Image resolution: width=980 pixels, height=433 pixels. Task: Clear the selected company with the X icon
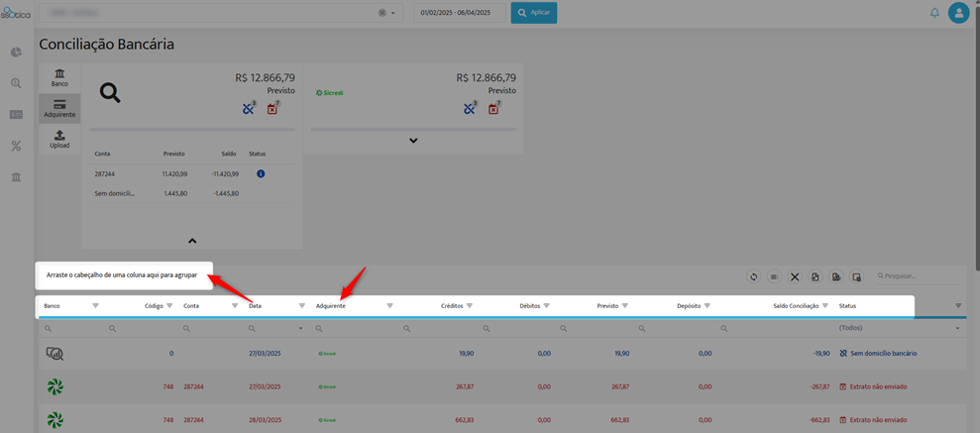[x=381, y=13]
